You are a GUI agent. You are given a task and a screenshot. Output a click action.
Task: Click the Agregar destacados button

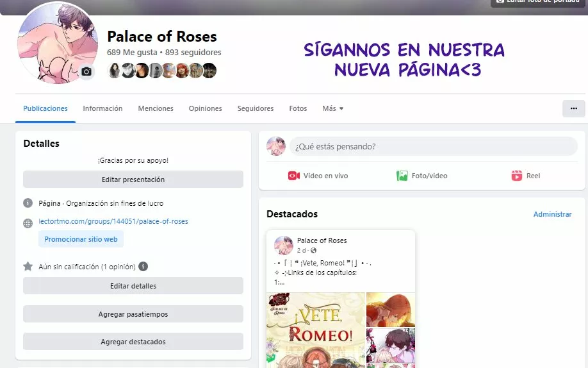[133, 342]
